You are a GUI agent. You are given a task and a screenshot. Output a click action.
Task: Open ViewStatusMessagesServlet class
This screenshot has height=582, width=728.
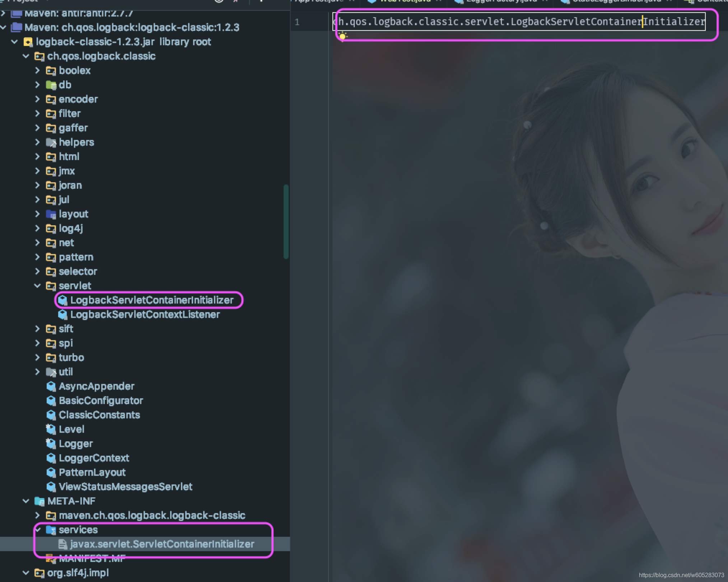(125, 487)
